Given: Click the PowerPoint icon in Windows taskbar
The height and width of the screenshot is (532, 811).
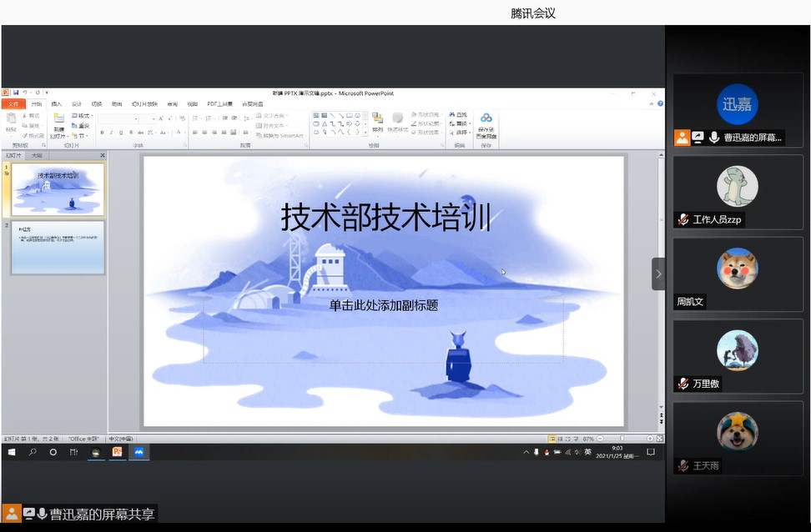Looking at the screenshot, I should pyautogui.click(x=118, y=452).
